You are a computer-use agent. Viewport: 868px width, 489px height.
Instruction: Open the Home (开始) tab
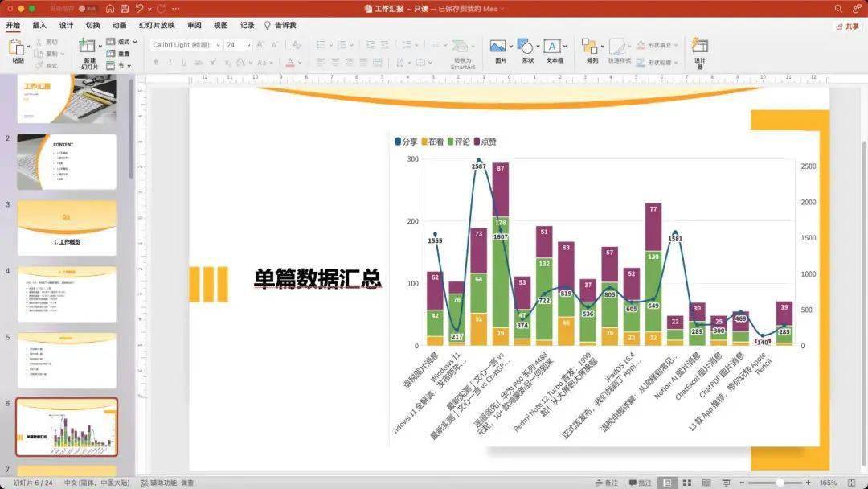tap(13, 25)
